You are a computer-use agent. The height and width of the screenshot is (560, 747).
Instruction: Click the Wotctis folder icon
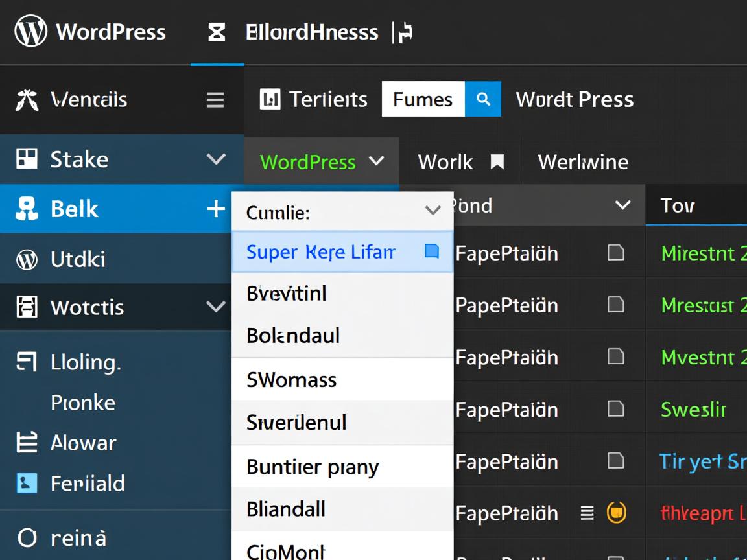coord(27,307)
